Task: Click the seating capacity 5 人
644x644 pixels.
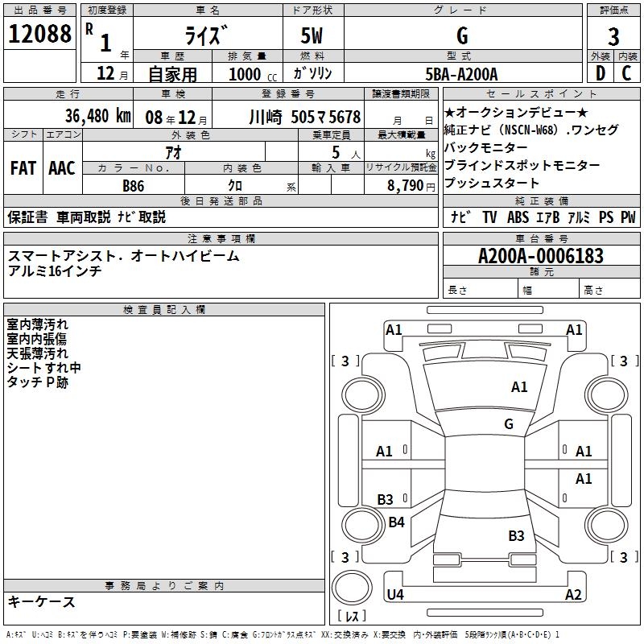Action: tap(346, 153)
